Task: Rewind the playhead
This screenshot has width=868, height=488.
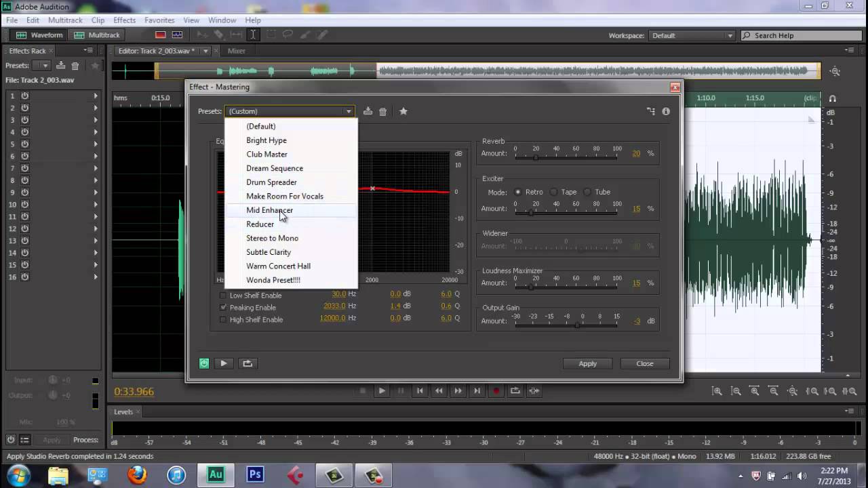Action: click(x=439, y=390)
